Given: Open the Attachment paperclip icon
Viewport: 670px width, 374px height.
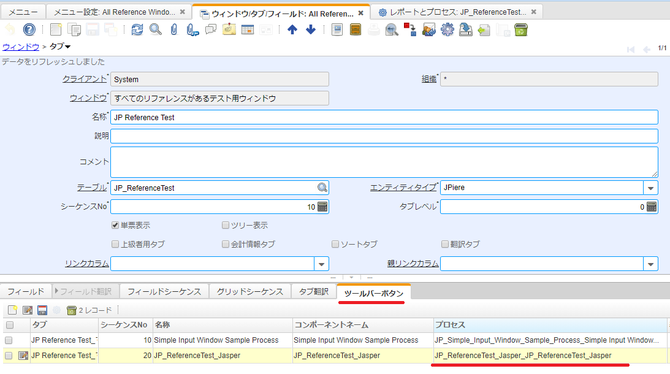Looking at the screenshot, I should [174, 29].
